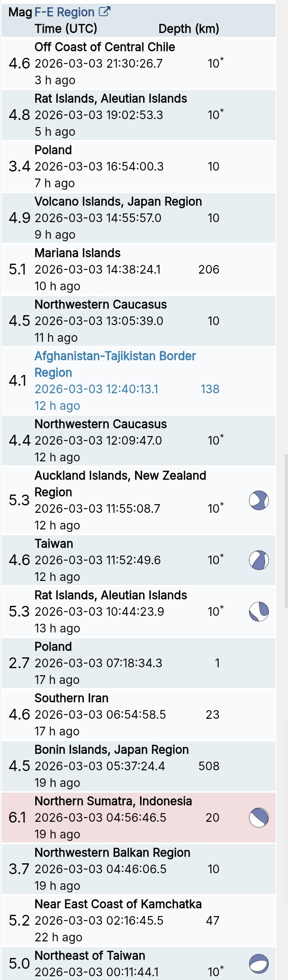Open the Afghanistan-Tajikistan Border Region earthquake link
Image resolution: width=288 pixels, height=980 pixels.
(115, 356)
